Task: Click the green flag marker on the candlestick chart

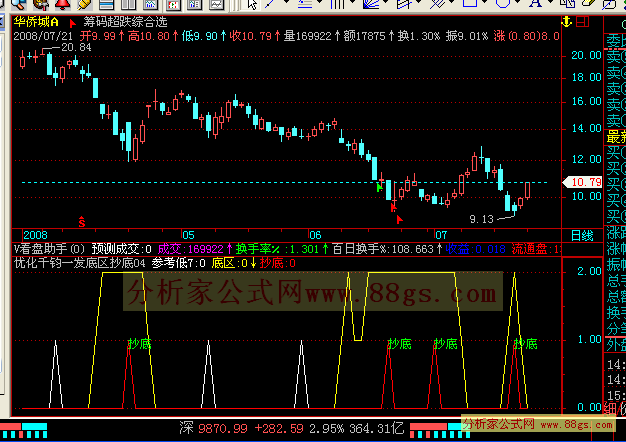Action: [x=379, y=187]
